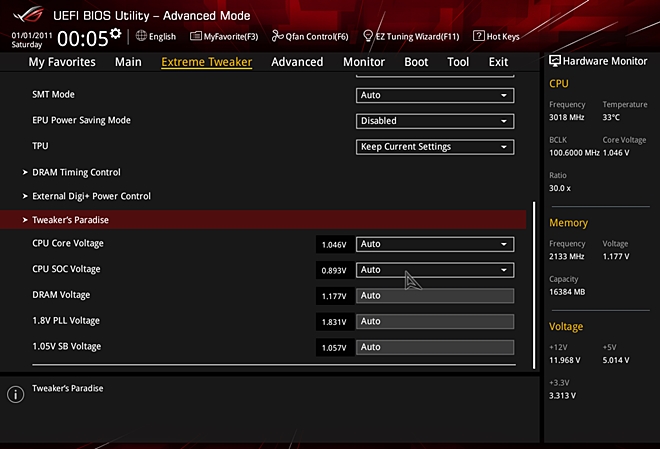
Task: Select the SMT Mode label
Action: (53, 95)
